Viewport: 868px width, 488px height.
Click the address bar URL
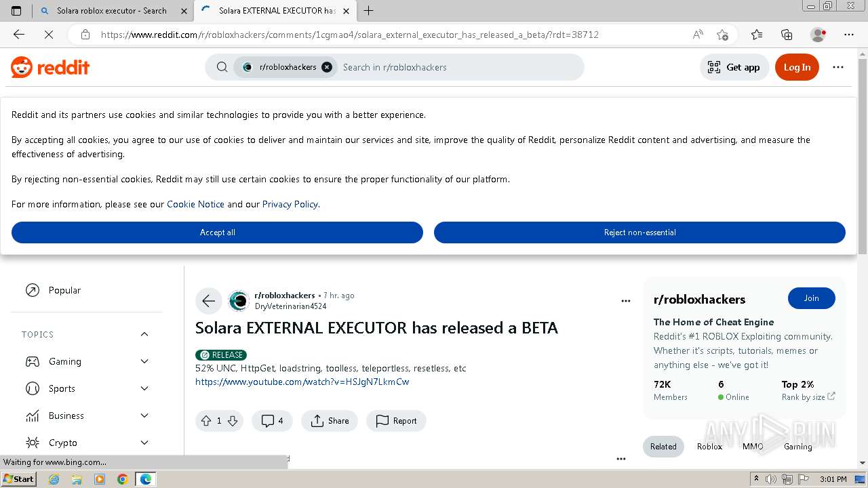click(x=349, y=35)
